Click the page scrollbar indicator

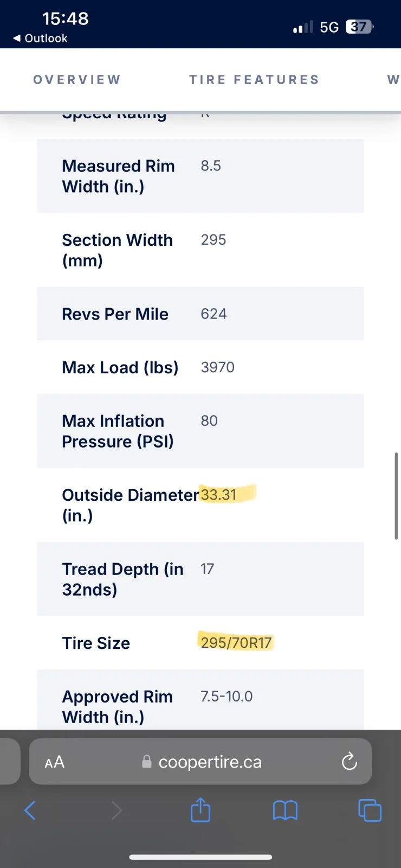pyautogui.click(x=397, y=496)
